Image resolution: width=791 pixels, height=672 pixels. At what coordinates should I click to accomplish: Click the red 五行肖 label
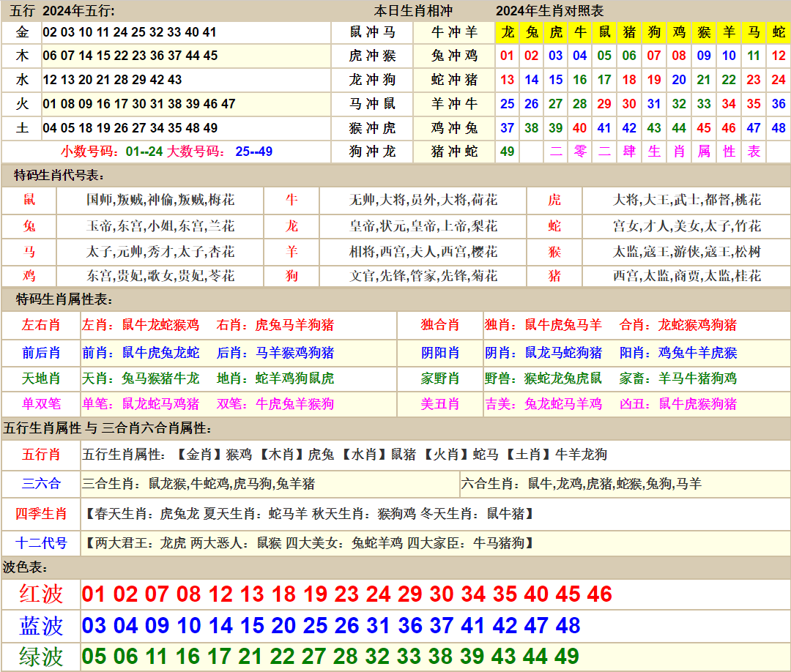point(41,455)
